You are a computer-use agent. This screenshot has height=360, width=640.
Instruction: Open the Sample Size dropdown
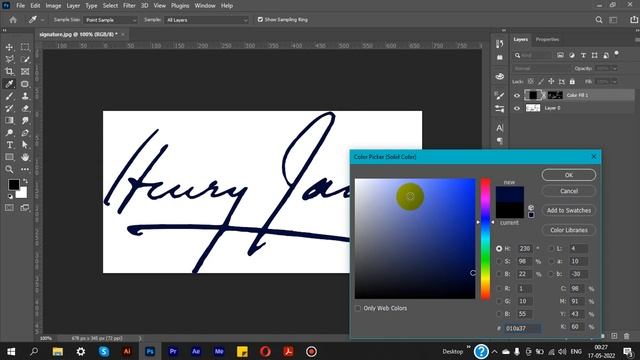110,20
